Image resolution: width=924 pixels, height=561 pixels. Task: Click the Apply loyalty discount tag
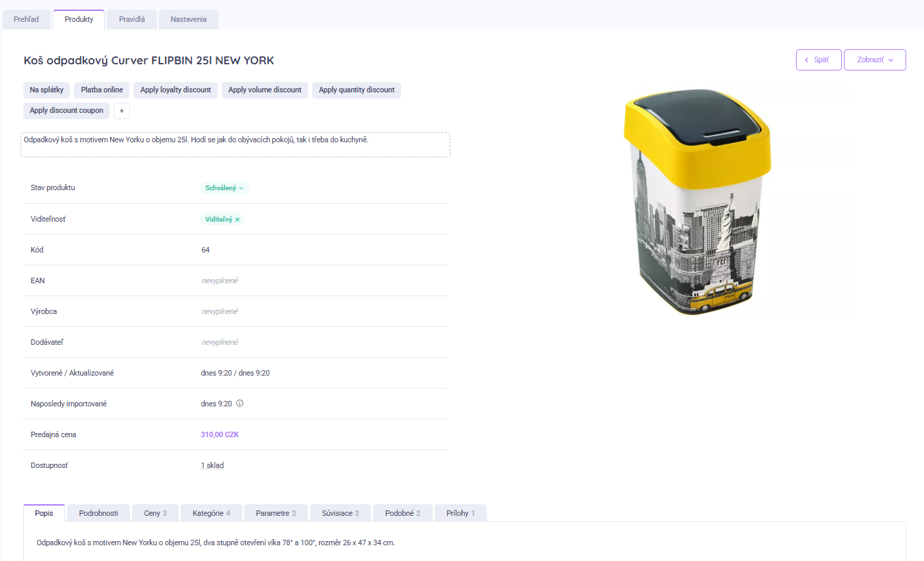(x=176, y=90)
